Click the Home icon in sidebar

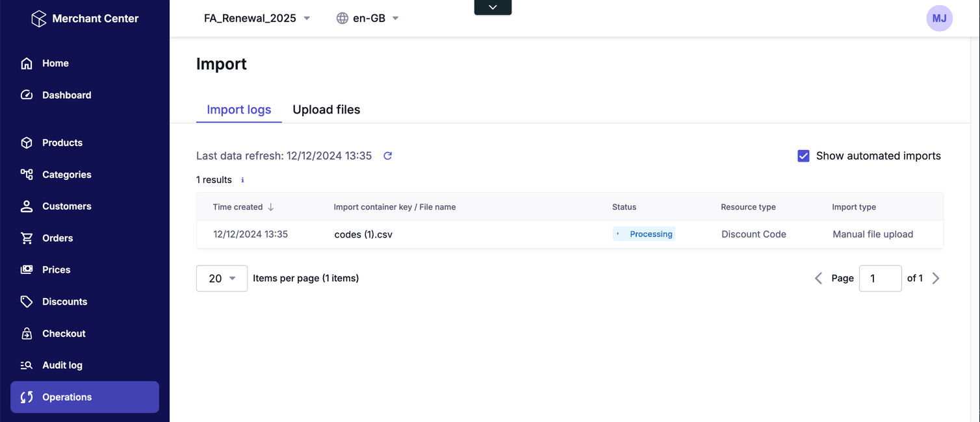point(27,64)
